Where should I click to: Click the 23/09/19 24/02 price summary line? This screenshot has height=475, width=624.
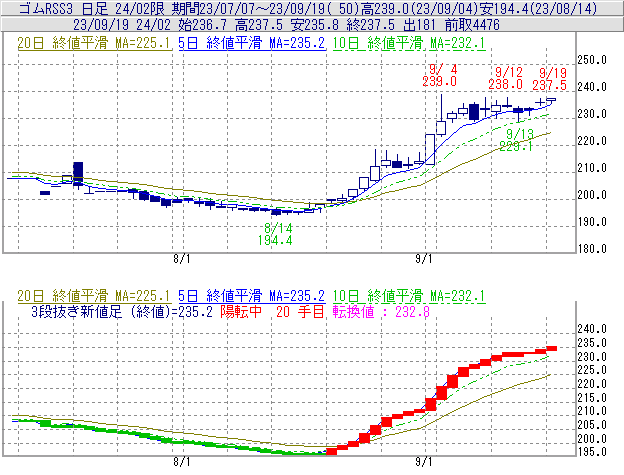[286, 25]
